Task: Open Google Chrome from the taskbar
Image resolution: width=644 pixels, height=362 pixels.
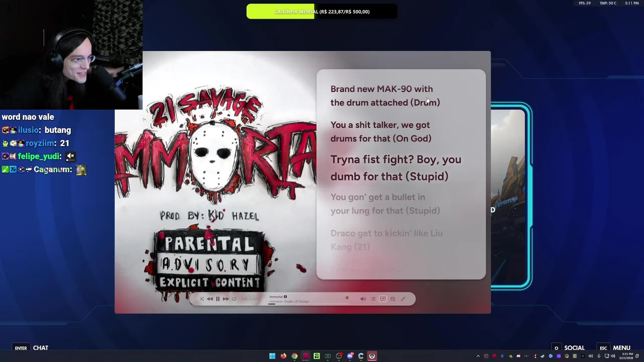Action: [x=294, y=356]
